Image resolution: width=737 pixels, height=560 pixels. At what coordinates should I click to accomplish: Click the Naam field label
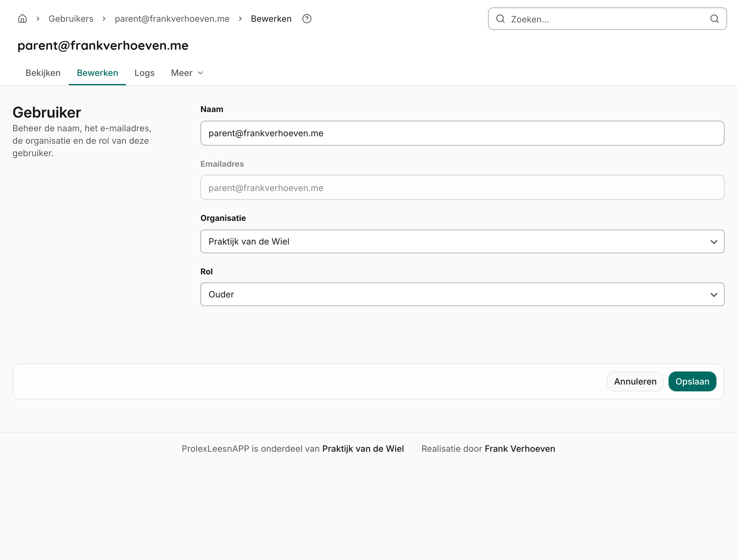pyautogui.click(x=212, y=109)
